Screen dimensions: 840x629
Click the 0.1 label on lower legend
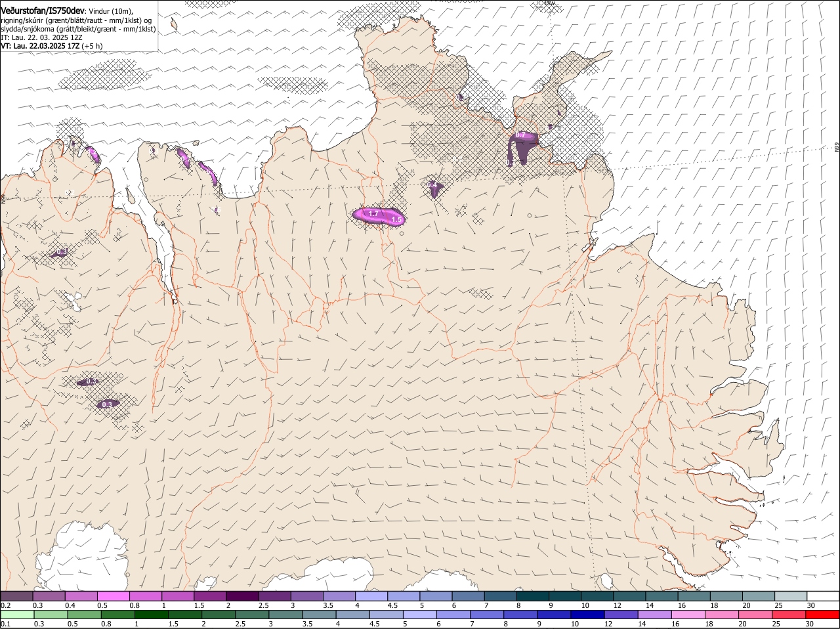[x=5, y=624]
